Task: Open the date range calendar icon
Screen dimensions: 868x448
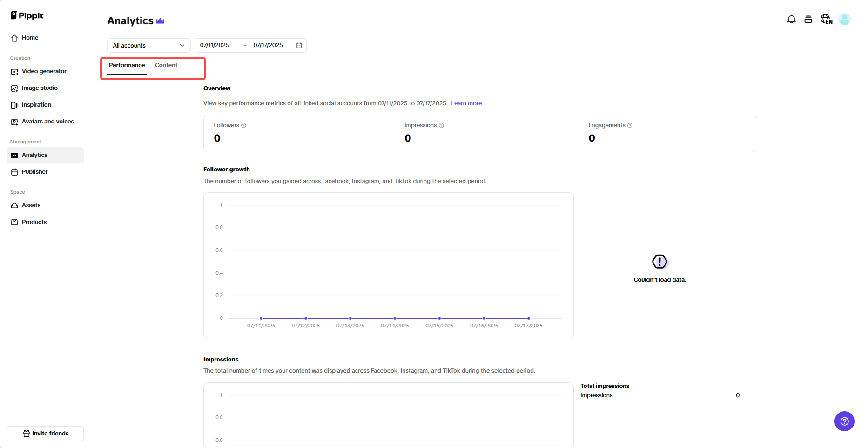Action: pyautogui.click(x=299, y=45)
